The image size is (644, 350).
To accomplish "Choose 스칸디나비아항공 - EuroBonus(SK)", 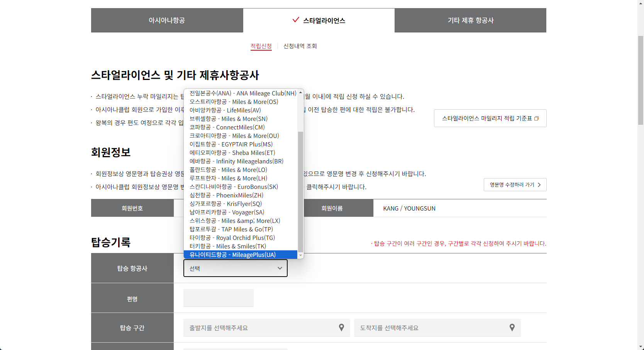I will (241, 187).
